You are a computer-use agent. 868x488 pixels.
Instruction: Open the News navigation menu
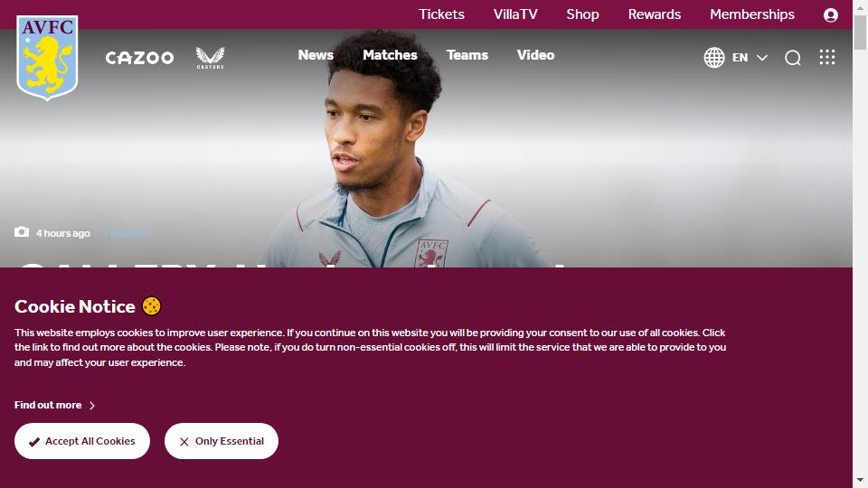click(x=316, y=55)
